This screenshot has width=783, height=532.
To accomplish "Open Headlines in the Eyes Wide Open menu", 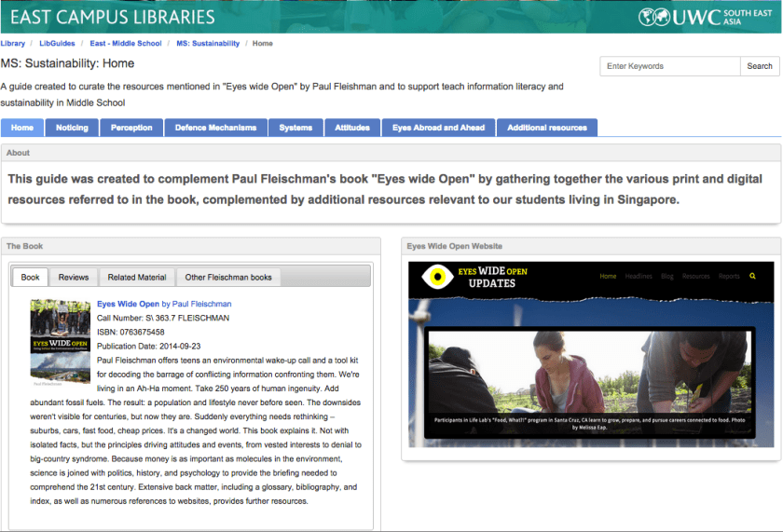I will pyautogui.click(x=639, y=277).
